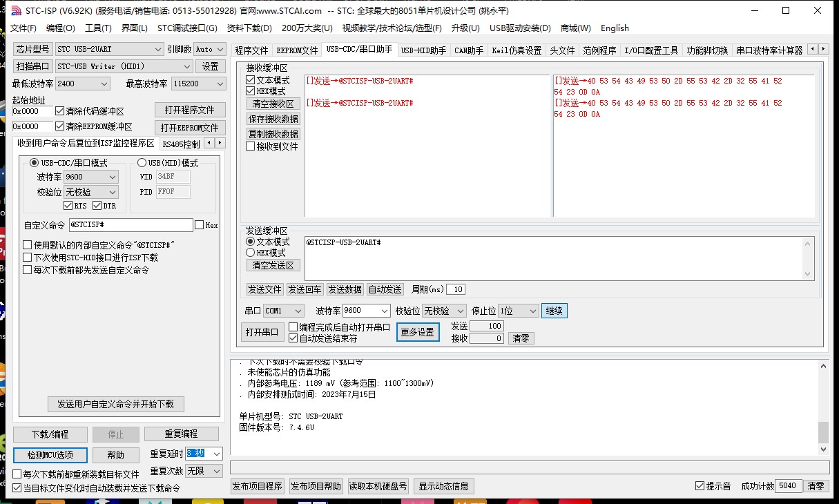The width and height of the screenshot is (839, 504).
Task: Toggle 清除EEPROM缓冲区 checkbox
Action: (x=60, y=126)
